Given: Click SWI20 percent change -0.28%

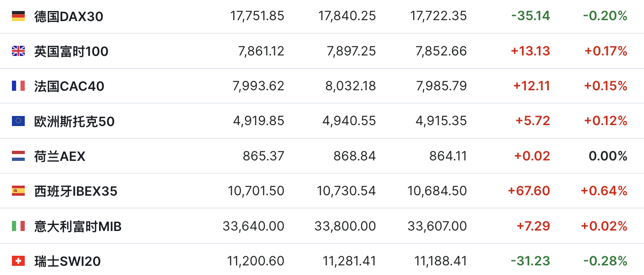Looking at the screenshot, I should point(605,261).
